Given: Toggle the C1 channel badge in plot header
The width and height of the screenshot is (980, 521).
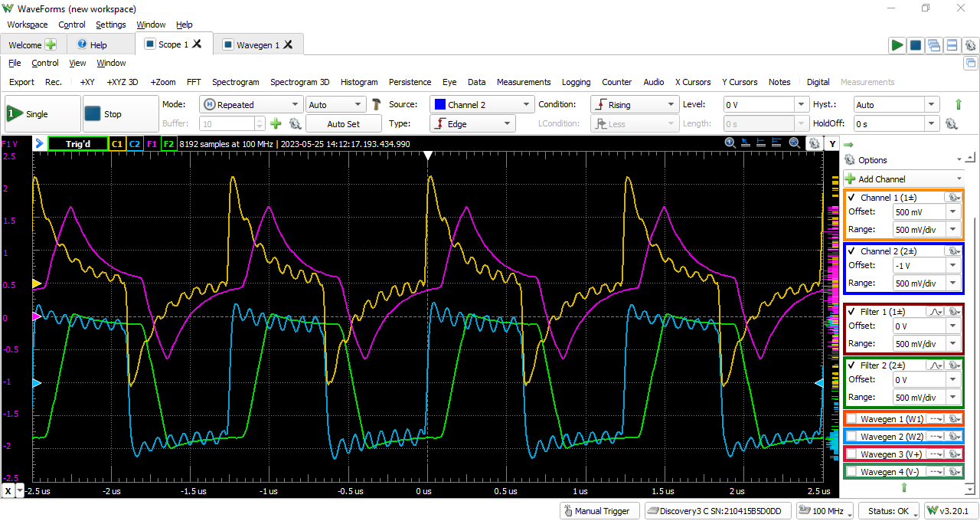Looking at the screenshot, I should (x=117, y=143).
